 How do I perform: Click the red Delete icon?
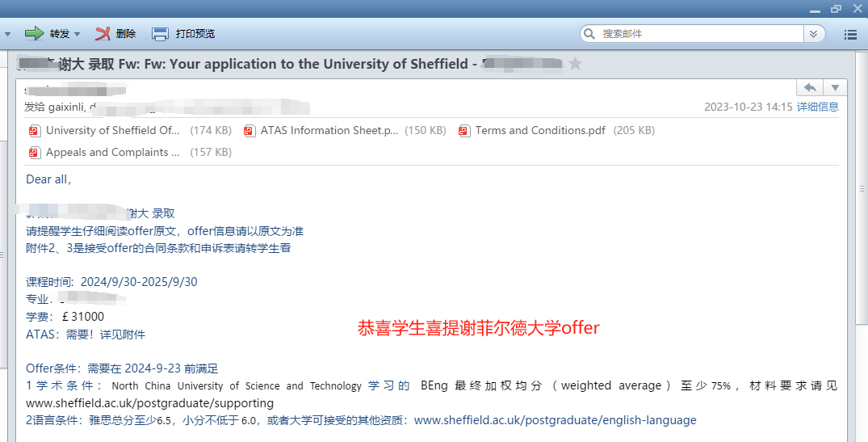point(103,34)
